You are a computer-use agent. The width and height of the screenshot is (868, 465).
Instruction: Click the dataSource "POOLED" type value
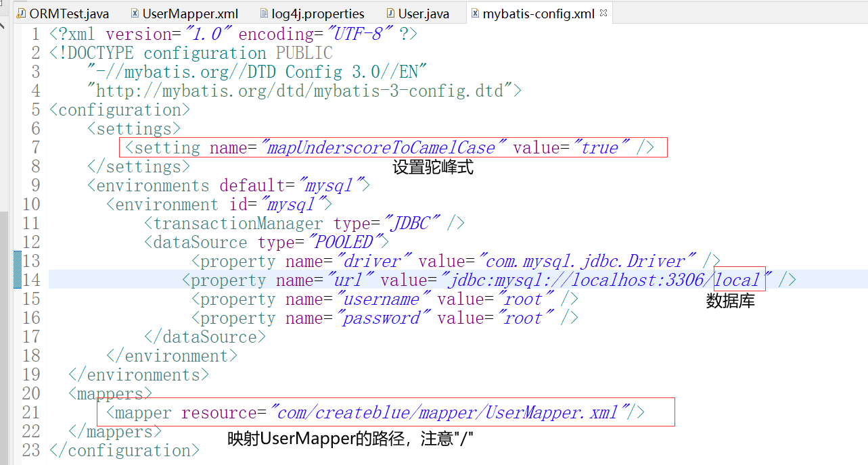(x=344, y=242)
